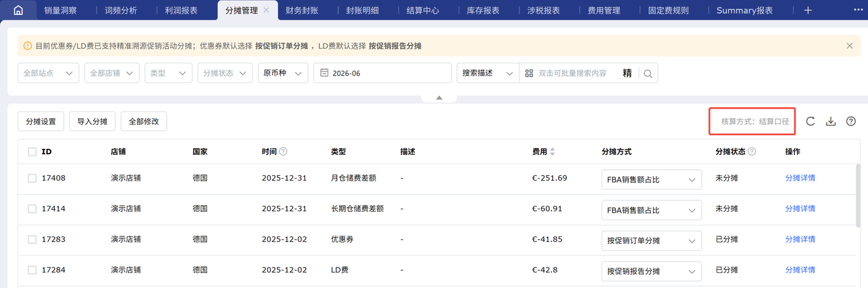Image resolution: width=868 pixels, height=288 pixels.
Task: Open the 类型 filter dropdown
Action: 168,73
